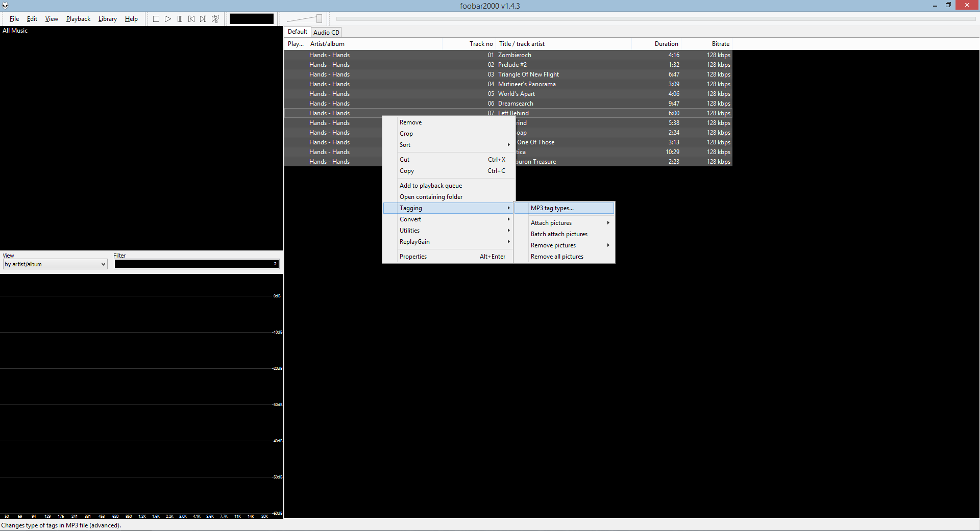Expand the Remove pictures submenu
The width and height of the screenshot is (980, 531).
coord(565,245)
